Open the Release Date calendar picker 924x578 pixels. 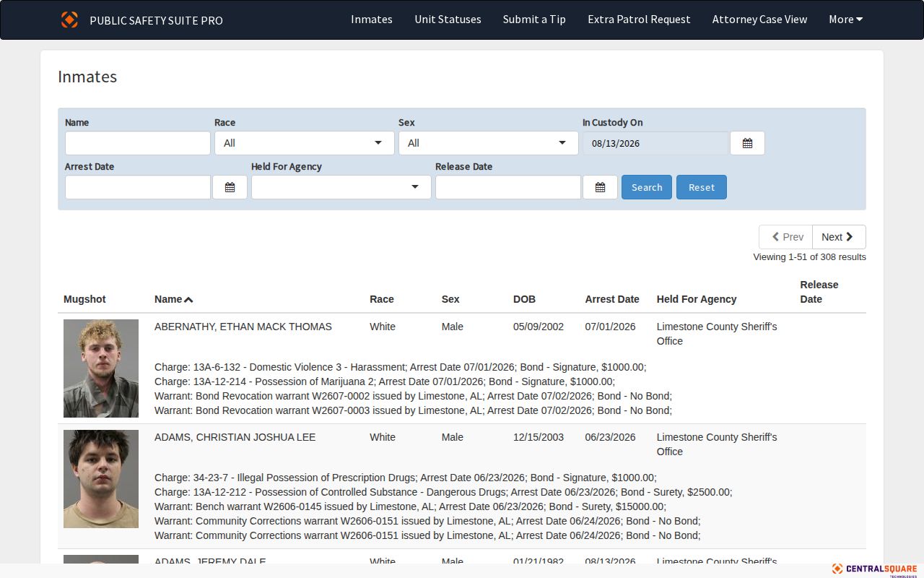[x=600, y=187]
